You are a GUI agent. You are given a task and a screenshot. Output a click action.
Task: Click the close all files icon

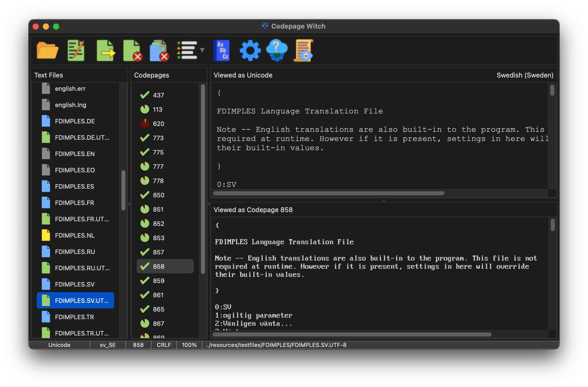click(x=159, y=50)
